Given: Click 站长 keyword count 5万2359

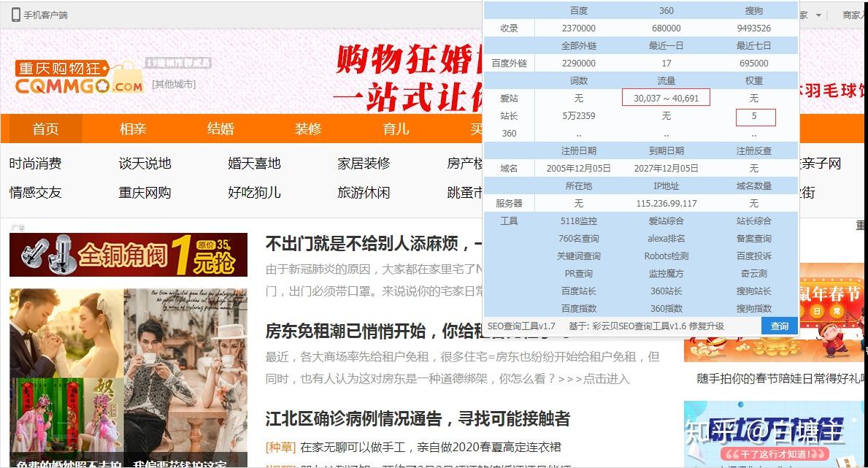Looking at the screenshot, I should [x=578, y=116].
